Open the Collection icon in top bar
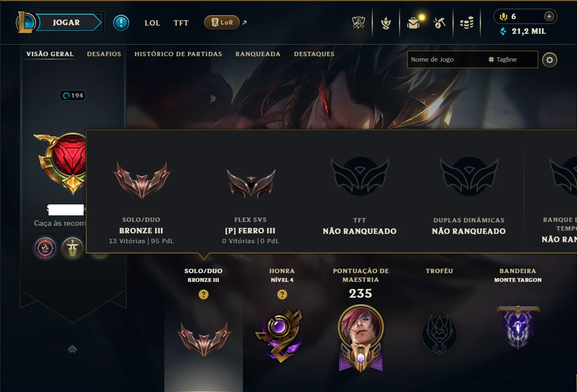Viewport: 577px width, 392px height. pos(385,23)
